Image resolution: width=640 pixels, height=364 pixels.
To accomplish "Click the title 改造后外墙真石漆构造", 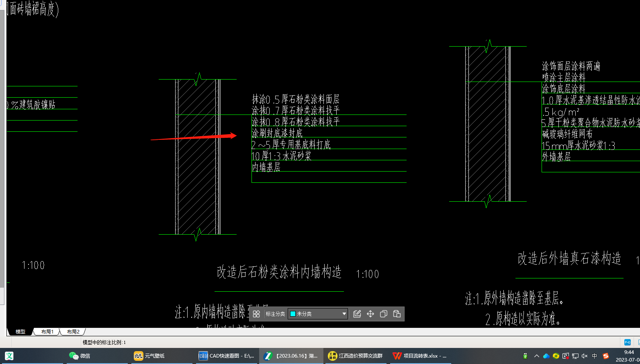I will [569, 258].
